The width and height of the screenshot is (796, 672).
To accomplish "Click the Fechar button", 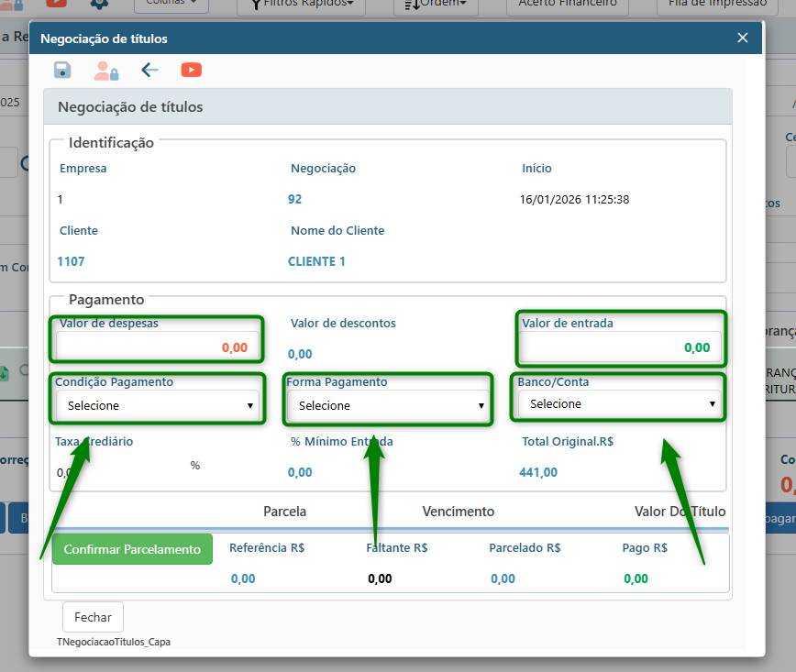I will [x=93, y=617].
